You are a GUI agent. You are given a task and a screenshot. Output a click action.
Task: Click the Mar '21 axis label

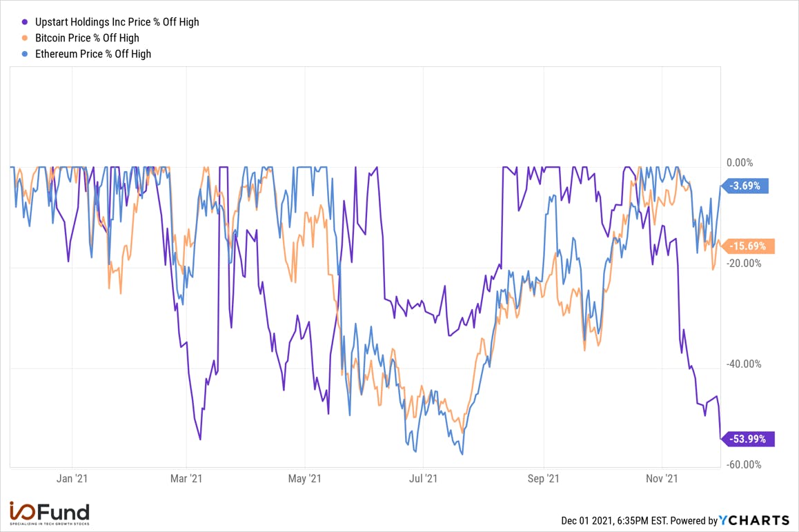tap(186, 478)
